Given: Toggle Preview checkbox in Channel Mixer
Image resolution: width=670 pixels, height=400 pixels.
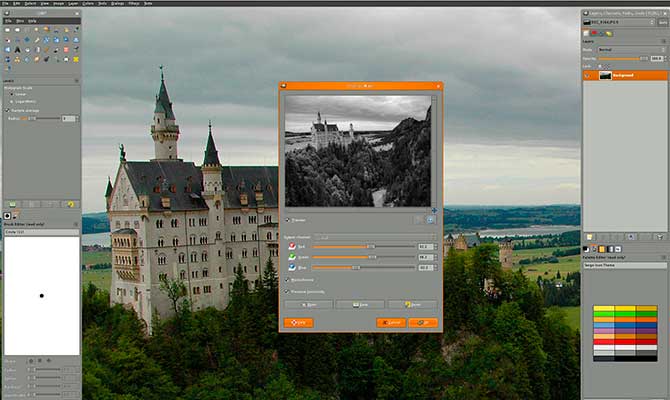Looking at the screenshot, I should [x=287, y=220].
